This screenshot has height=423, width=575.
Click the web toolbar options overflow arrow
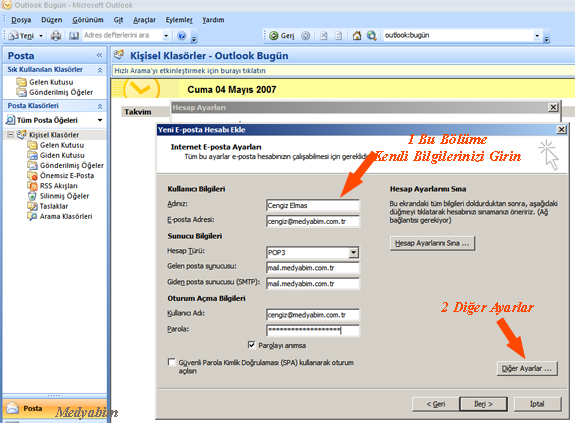click(546, 37)
